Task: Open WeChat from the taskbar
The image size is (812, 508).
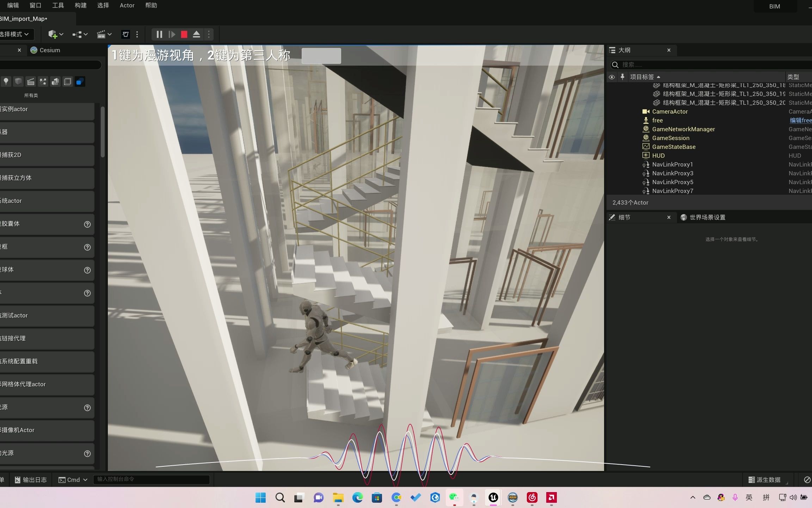Action: [x=454, y=498]
